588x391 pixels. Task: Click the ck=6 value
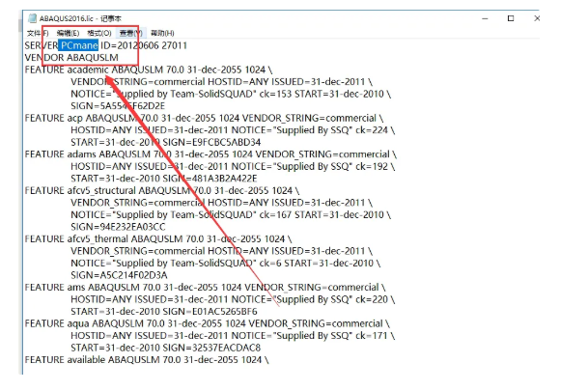[270, 264]
